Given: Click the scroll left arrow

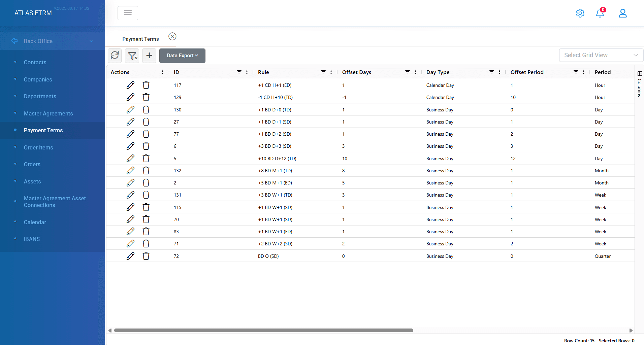Looking at the screenshot, I should [x=110, y=331].
